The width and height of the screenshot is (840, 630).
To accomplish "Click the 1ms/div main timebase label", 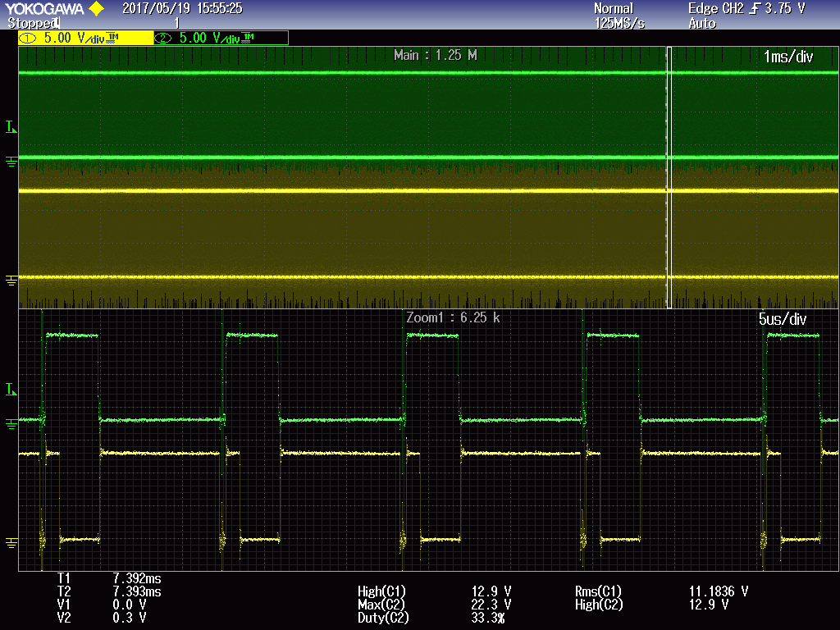I will point(787,57).
